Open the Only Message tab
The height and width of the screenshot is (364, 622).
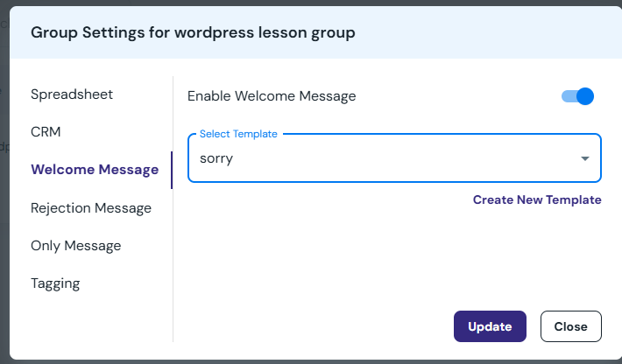75,246
